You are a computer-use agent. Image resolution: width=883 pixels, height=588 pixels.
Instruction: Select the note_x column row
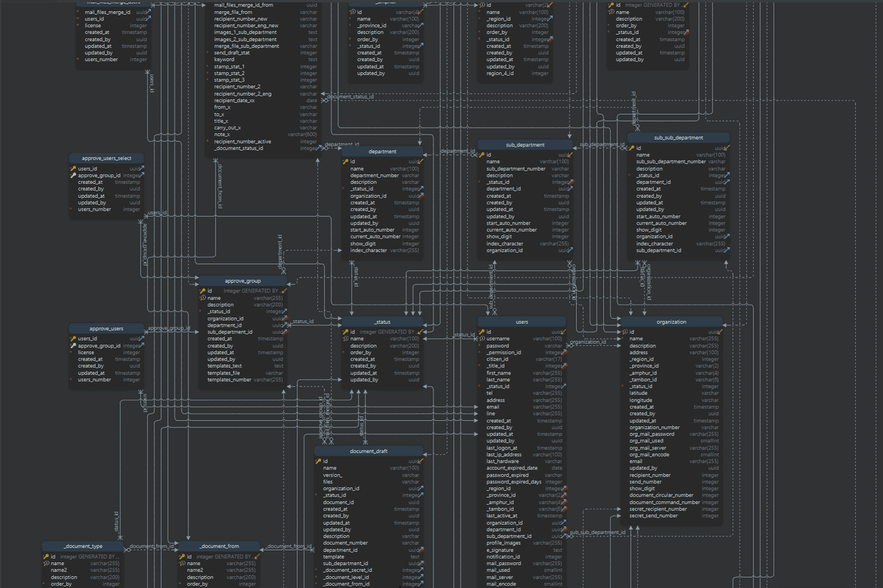[263, 135]
